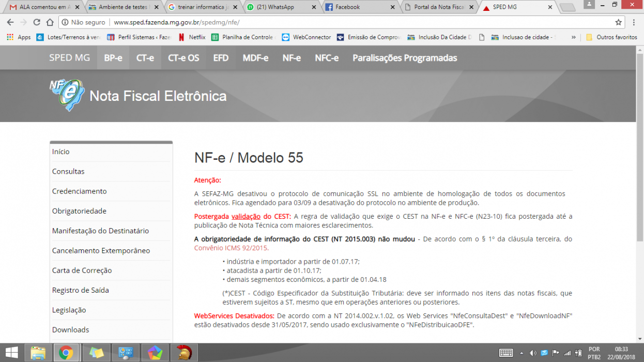
Task: Open the Inclusão Da Cidade bookmark
Action: (x=440, y=37)
